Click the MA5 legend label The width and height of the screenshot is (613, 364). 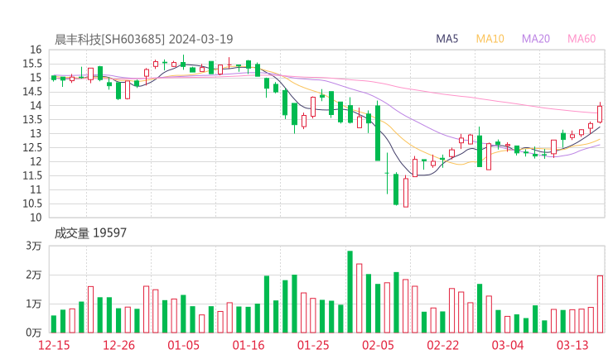coord(446,39)
